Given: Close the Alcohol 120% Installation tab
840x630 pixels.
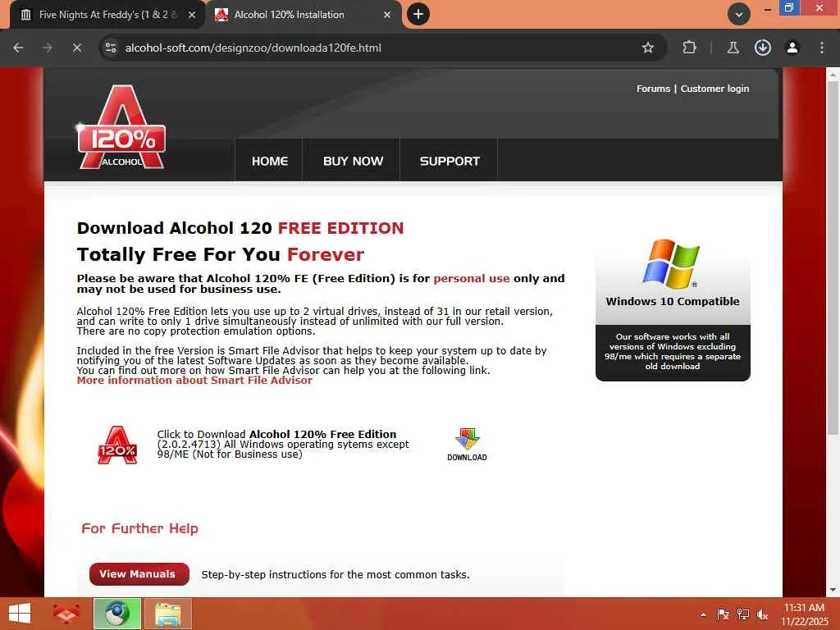Looking at the screenshot, I should coord(387,15).
